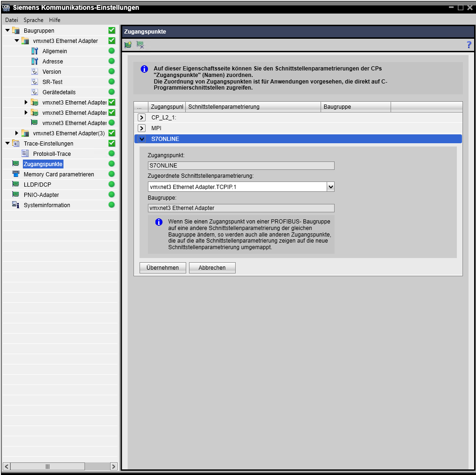Click the Allgemein settings icon
The height and width of the screenshot is (475, 476).
(35, 51)
